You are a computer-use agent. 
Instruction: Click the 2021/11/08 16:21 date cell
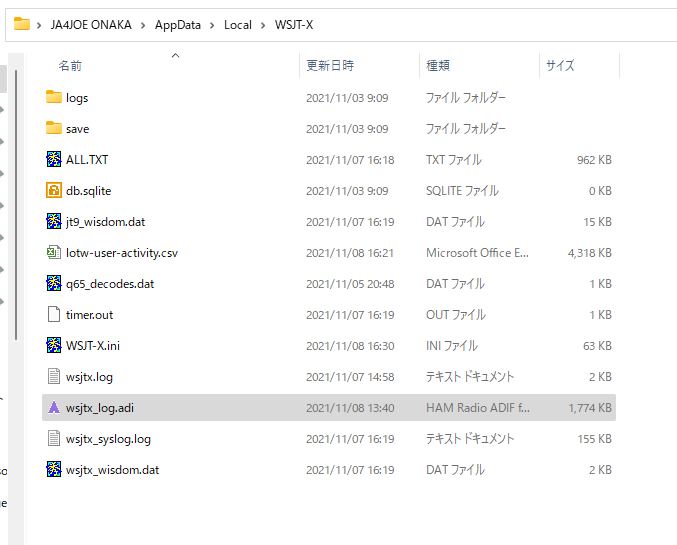350,253
